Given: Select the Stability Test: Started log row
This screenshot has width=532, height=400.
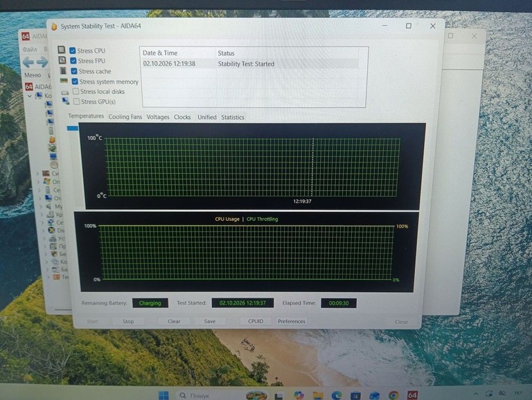Looking at the screenshot, I should (x=250, y=64).
